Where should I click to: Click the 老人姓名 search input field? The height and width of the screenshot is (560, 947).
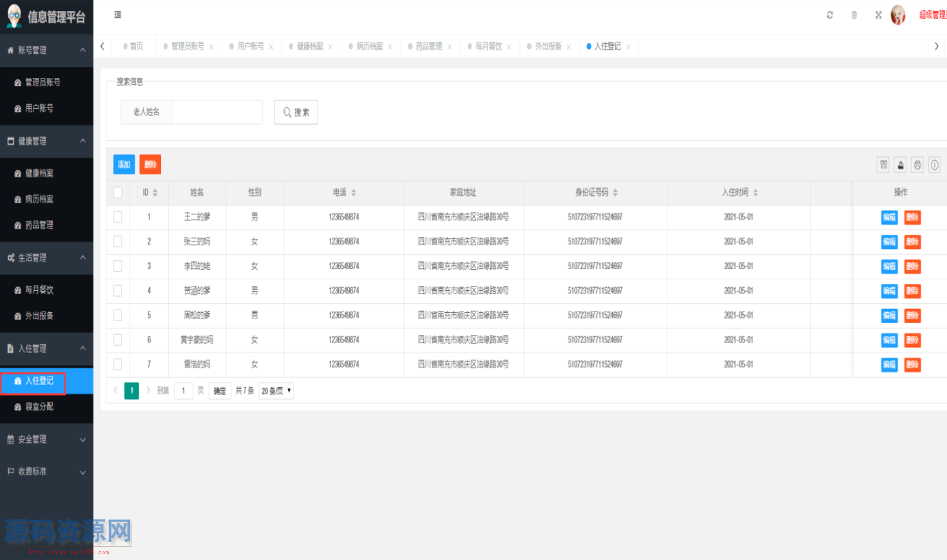coord(218,112)
